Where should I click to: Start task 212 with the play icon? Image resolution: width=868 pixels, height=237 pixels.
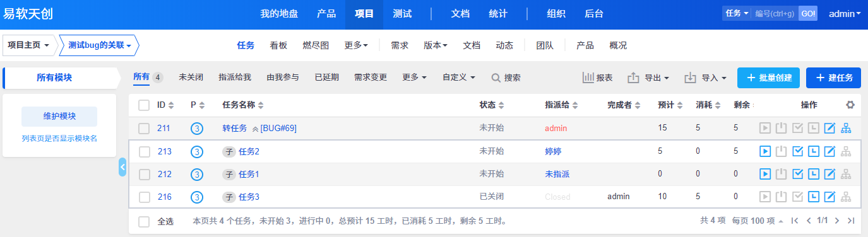(764, 174)
